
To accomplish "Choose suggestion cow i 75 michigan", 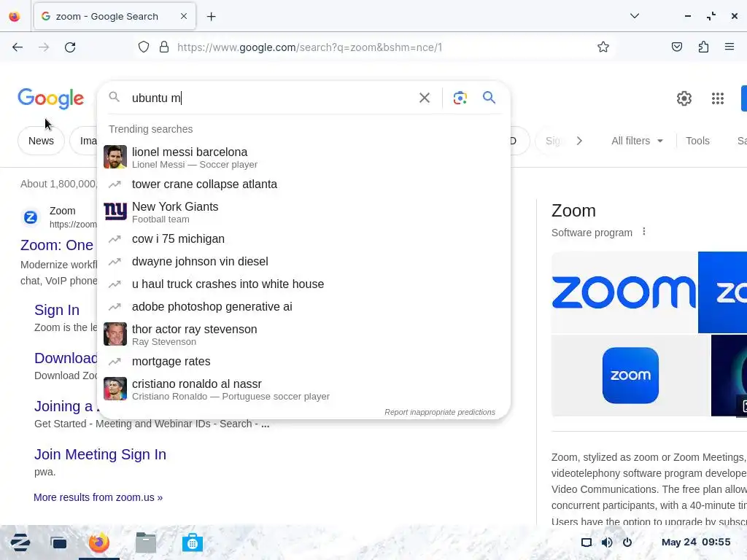I will coord(303,239).
